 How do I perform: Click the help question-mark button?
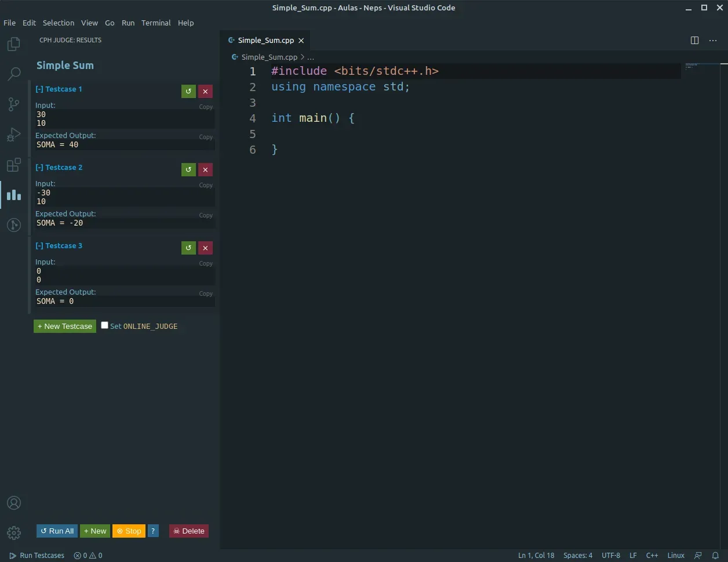[153, 531]
